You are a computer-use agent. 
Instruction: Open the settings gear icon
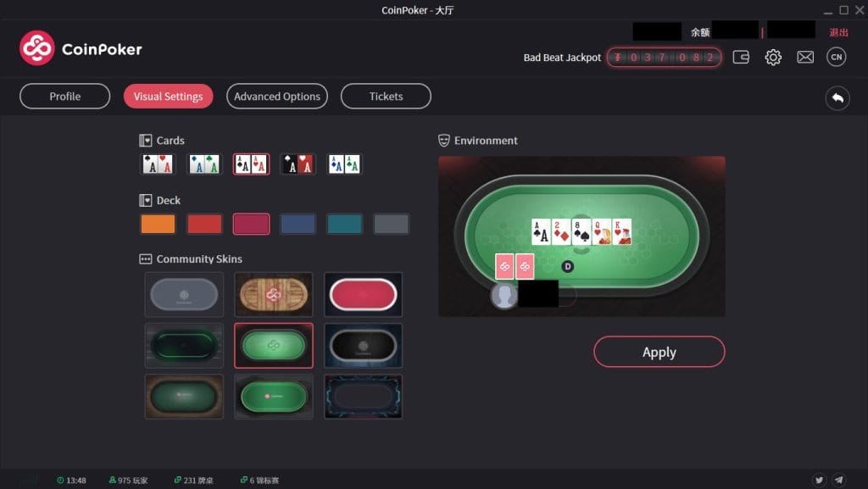click(x=773, y=57)
